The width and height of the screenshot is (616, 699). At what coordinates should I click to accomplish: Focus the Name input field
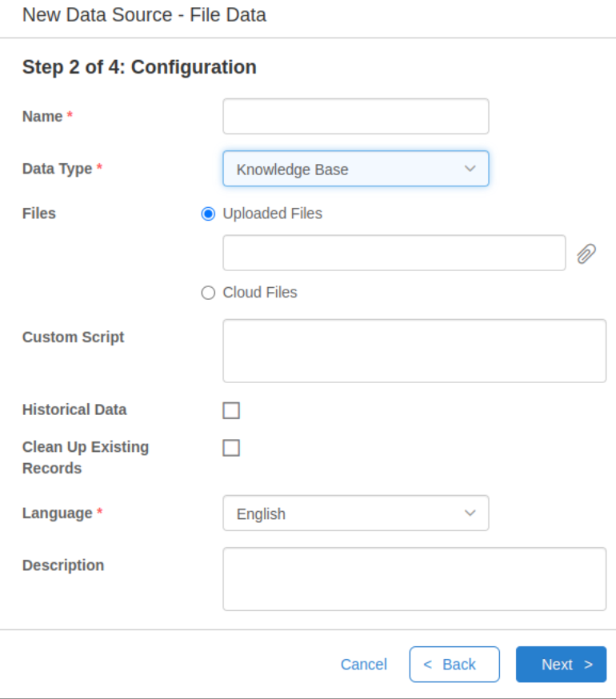click(x=356, y=116)
